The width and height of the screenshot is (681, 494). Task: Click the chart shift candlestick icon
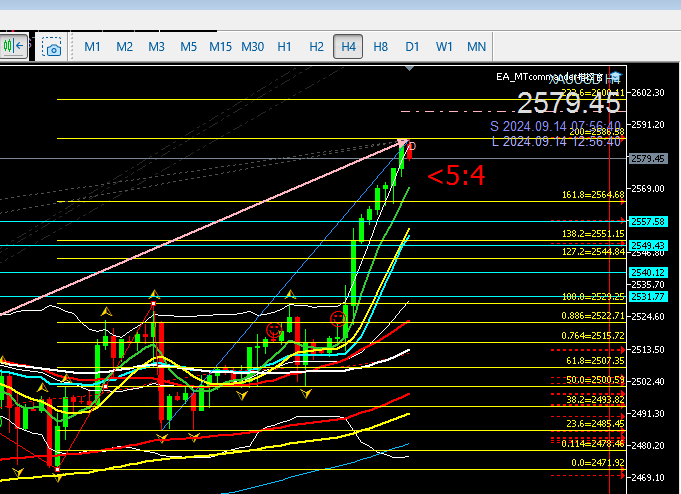point(13,46)
